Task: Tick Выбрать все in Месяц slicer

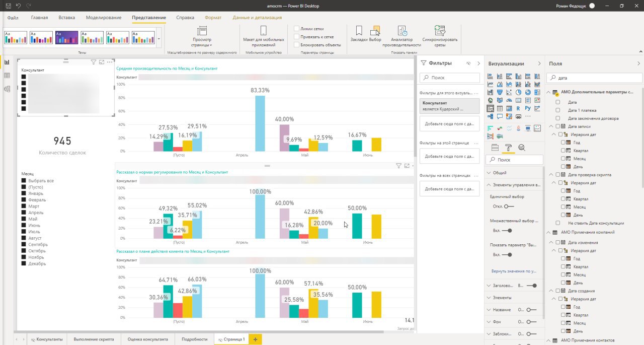Action: pos(23,181)
